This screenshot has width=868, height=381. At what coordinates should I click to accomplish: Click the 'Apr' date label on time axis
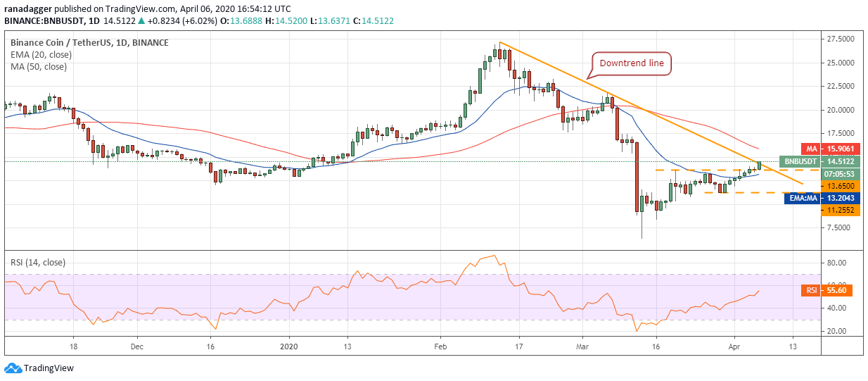734,346
